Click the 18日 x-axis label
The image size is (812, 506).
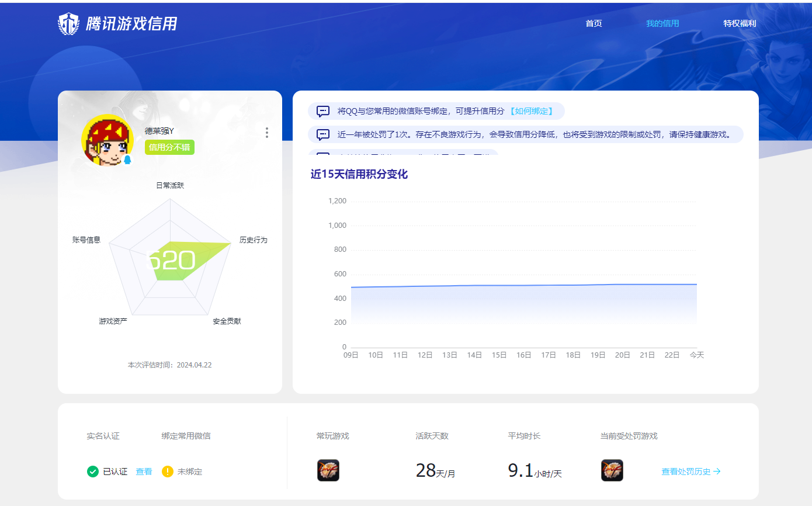[x=574, y=355]
